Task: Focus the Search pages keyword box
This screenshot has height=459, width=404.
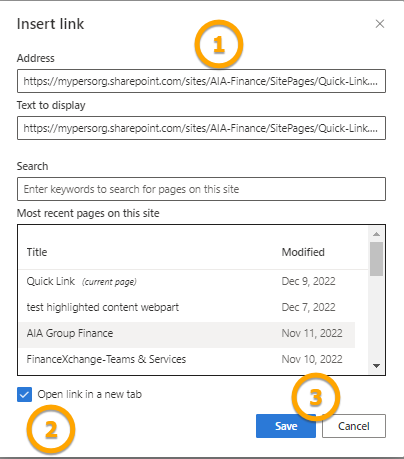Action: [201, 189]
